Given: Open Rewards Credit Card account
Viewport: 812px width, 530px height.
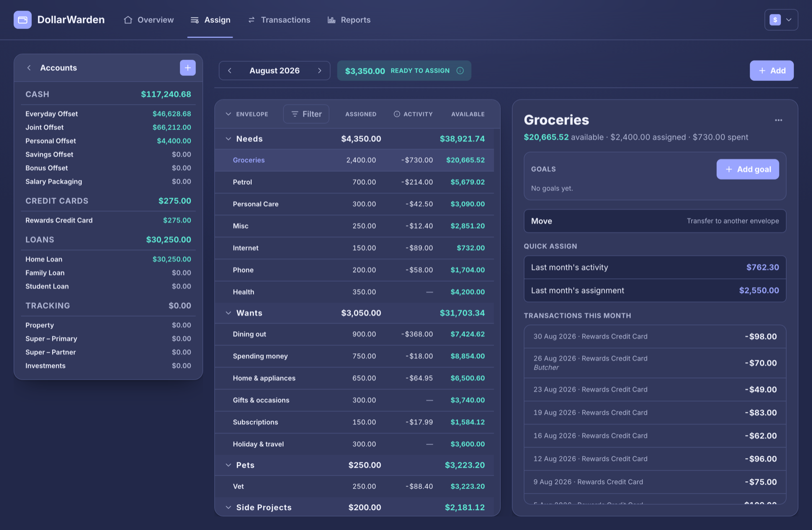Looking at the screenshot, I should click(108, 220).
